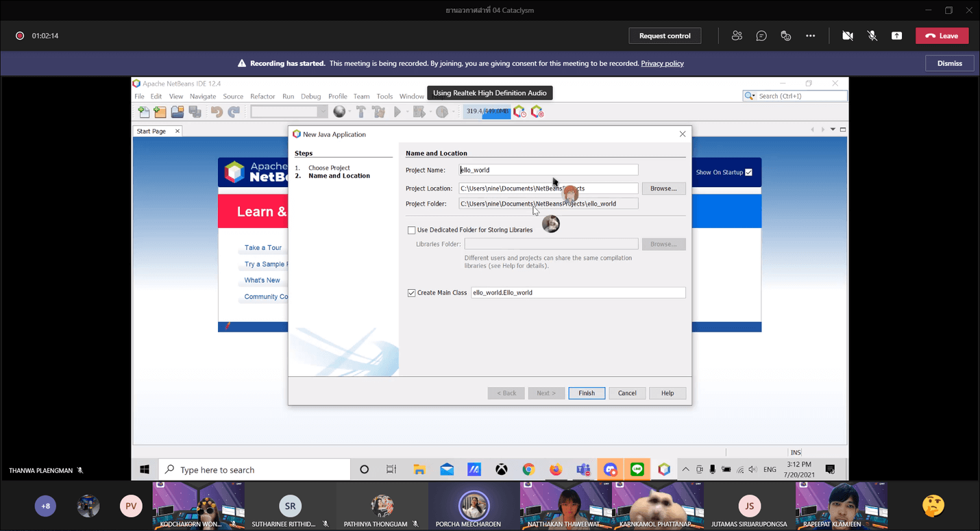Viewport: 980px width, 531px height.
Task: Uncheck Show On Startup checkbox
Action: (748, 172)
